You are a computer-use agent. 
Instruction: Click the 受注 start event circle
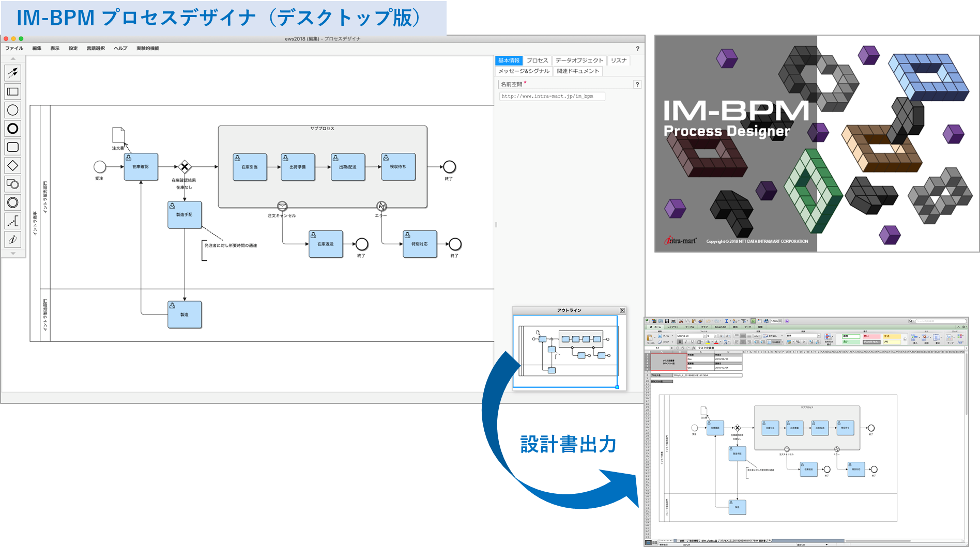click(x=100, y=167)
